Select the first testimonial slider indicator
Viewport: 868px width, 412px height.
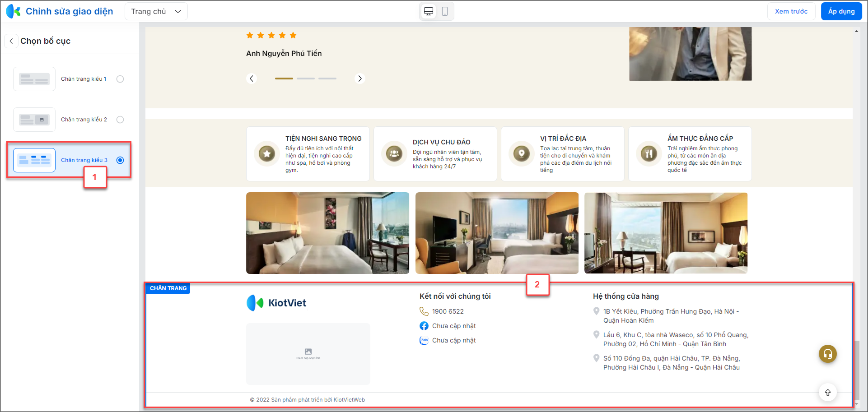[284, 79]
